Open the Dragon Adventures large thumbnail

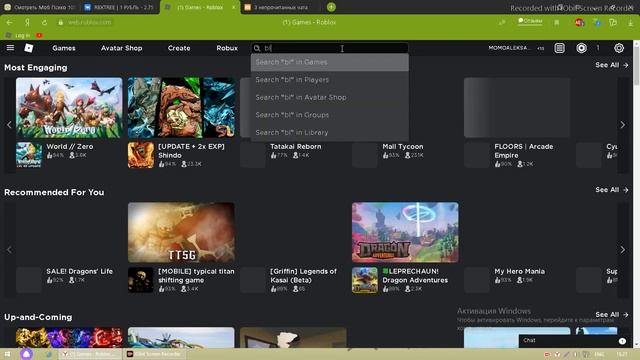tap(405, 232)
